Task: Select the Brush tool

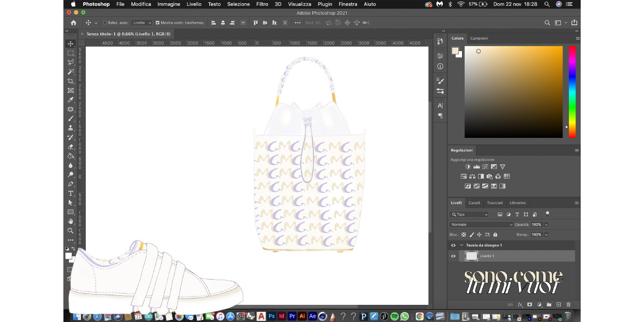Action: click(70, 119)
